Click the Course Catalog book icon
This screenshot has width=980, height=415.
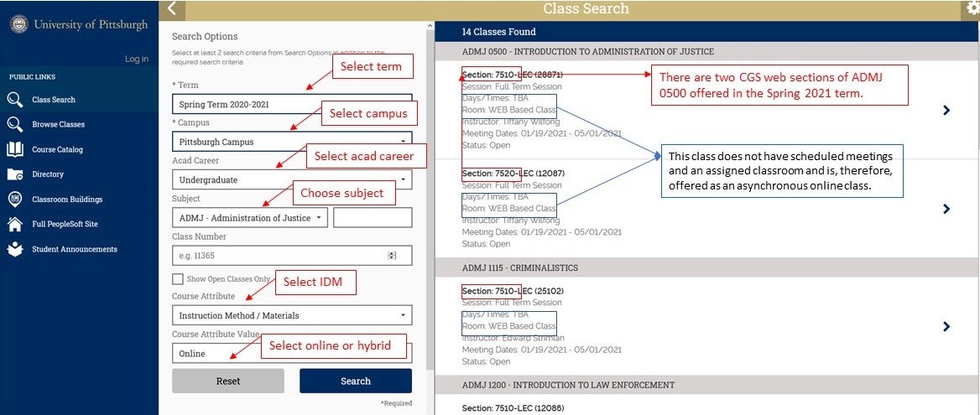(x=15, y=150)
